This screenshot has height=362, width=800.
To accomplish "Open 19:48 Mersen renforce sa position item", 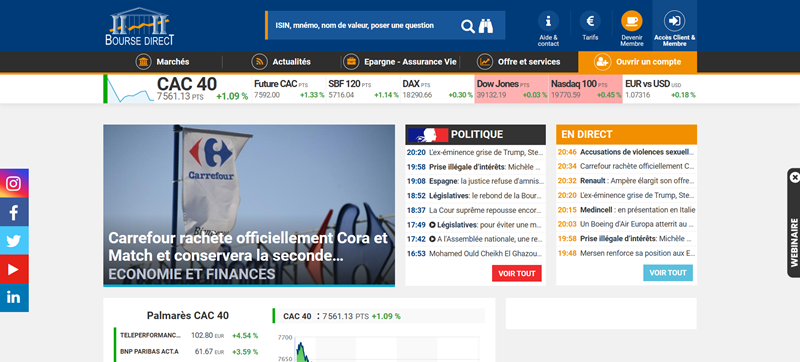I will (x=627, y=253).
